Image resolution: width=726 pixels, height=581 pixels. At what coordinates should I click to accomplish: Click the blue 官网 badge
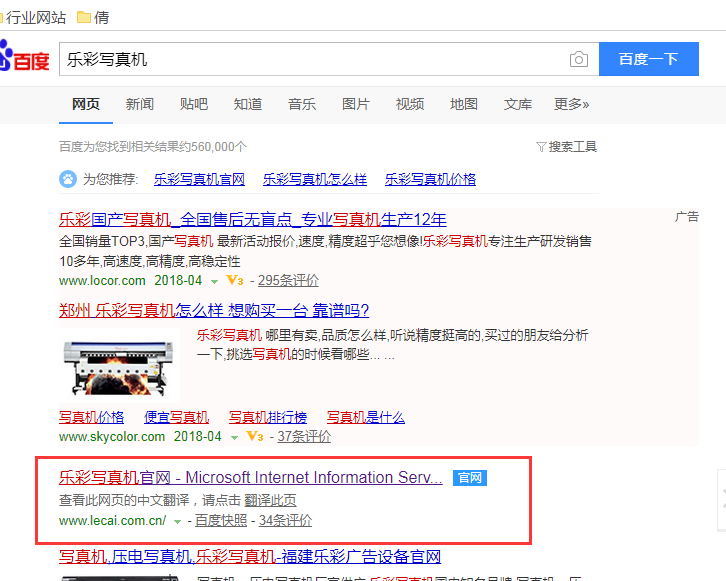click(x=469, y=478)
